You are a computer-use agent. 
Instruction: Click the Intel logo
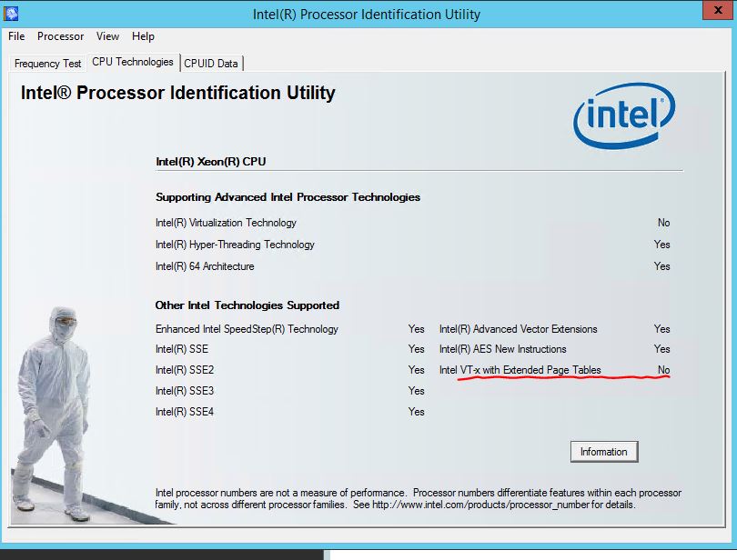624,116
